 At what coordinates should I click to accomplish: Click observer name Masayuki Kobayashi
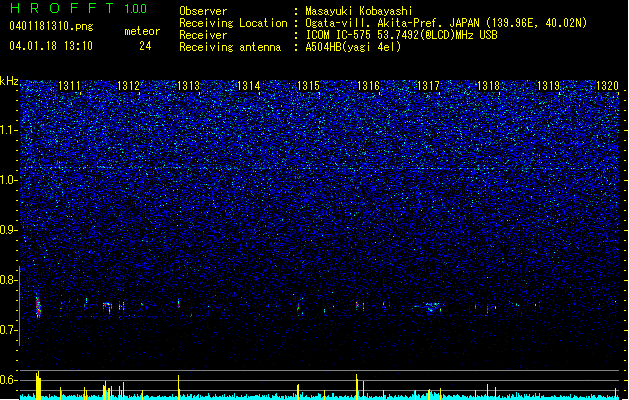[x=359, y=11]
